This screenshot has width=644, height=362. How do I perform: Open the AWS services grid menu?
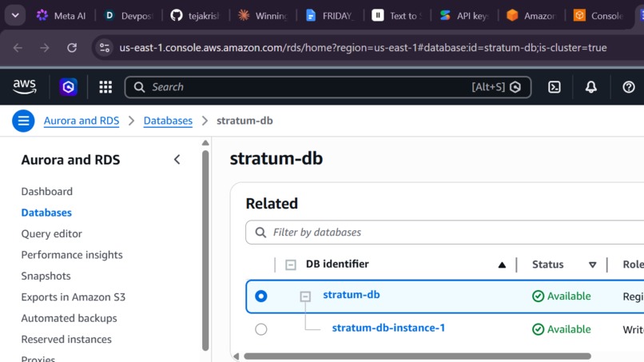coord(105,87)
